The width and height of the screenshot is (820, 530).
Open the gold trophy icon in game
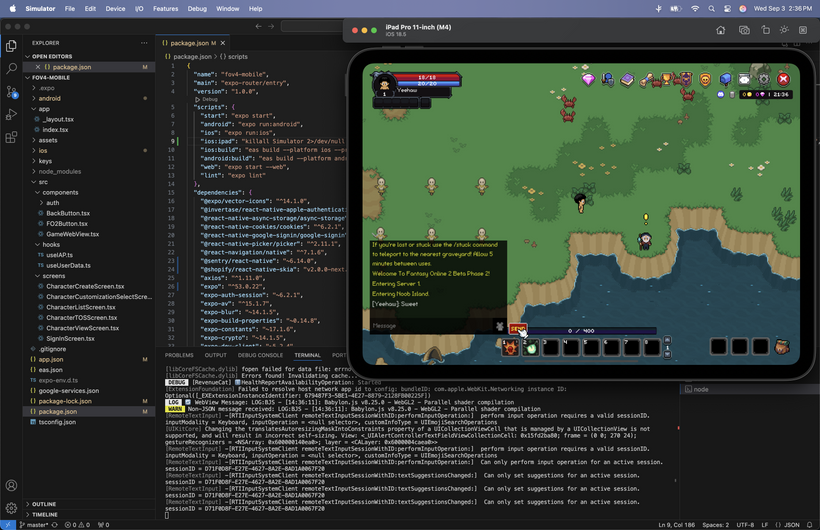tap(666, 80)
